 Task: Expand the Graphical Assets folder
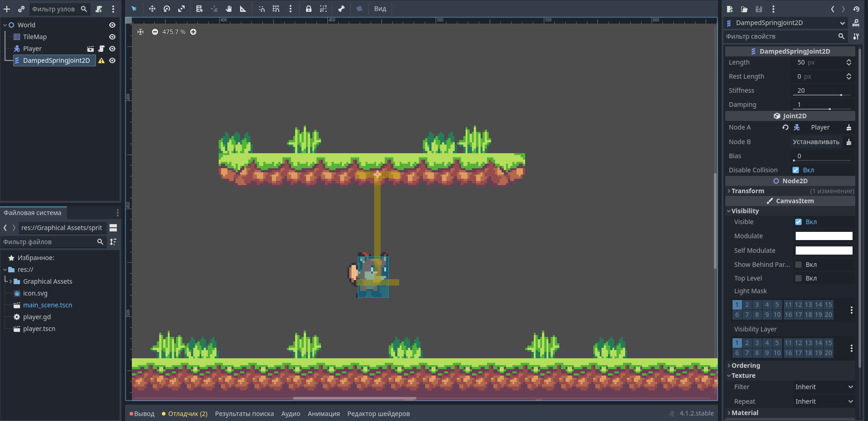tap(10, 281)
